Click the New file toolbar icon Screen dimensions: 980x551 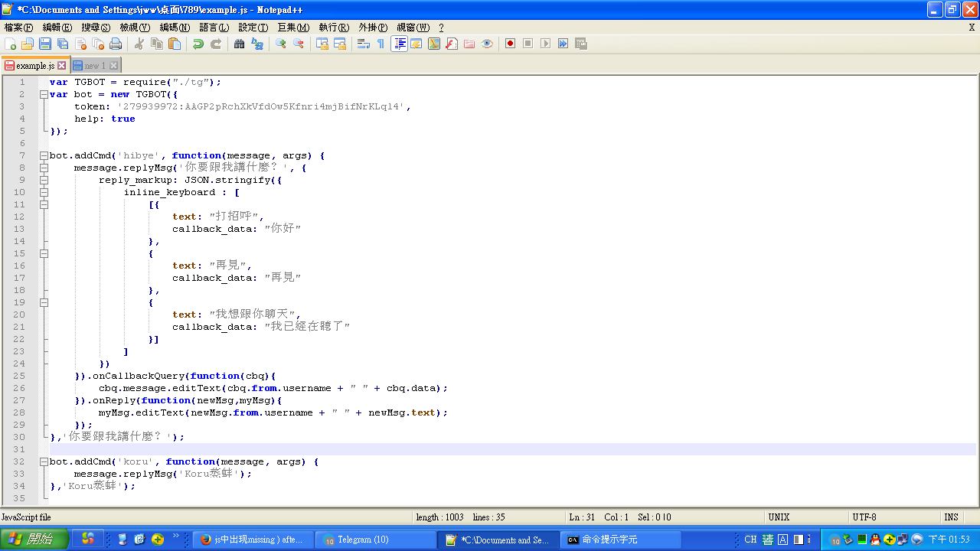click(x=11, y=44)
